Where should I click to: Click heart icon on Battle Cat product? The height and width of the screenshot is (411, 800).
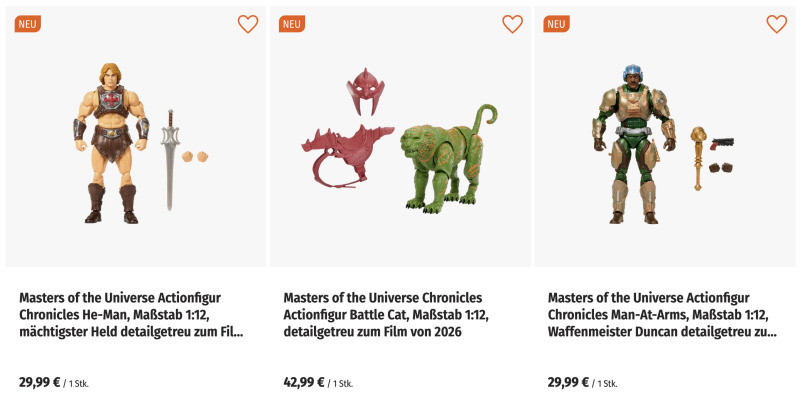(512, 24)
